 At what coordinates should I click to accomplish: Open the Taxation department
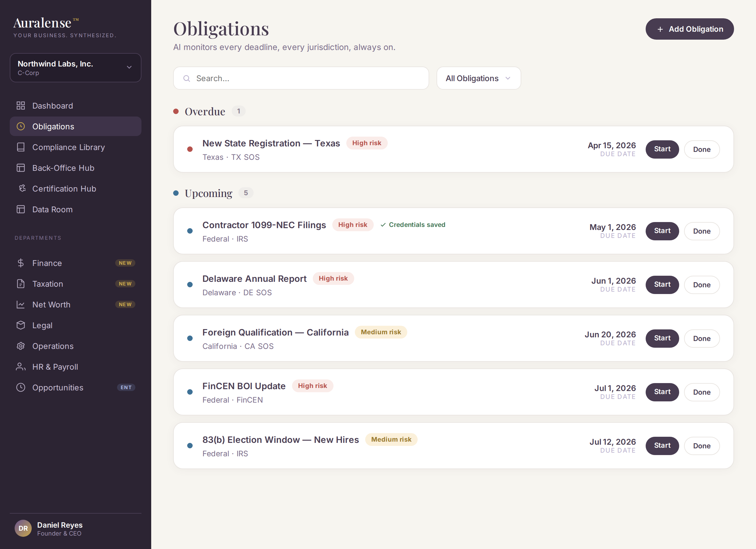pos(76,284)
